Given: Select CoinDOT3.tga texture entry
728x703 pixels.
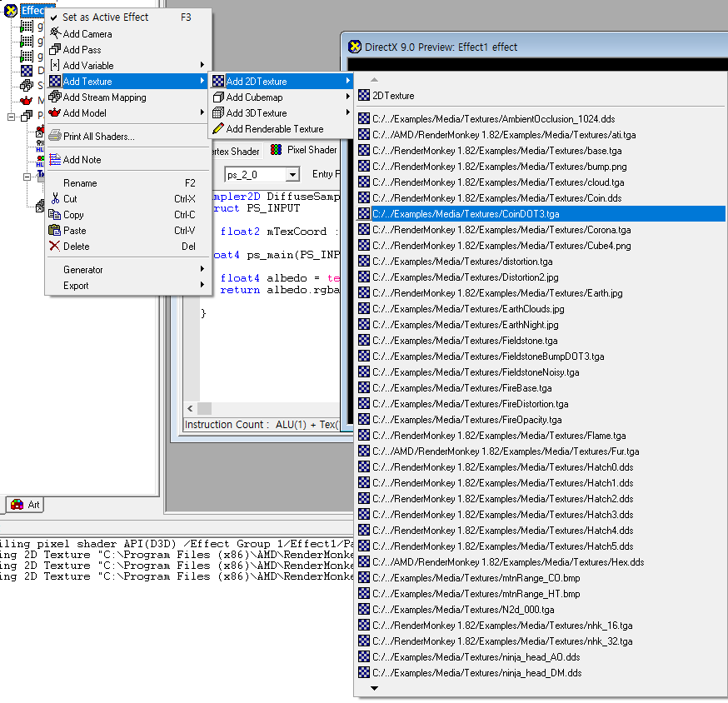Looking at the screenshot, I should tap(541, 213).
